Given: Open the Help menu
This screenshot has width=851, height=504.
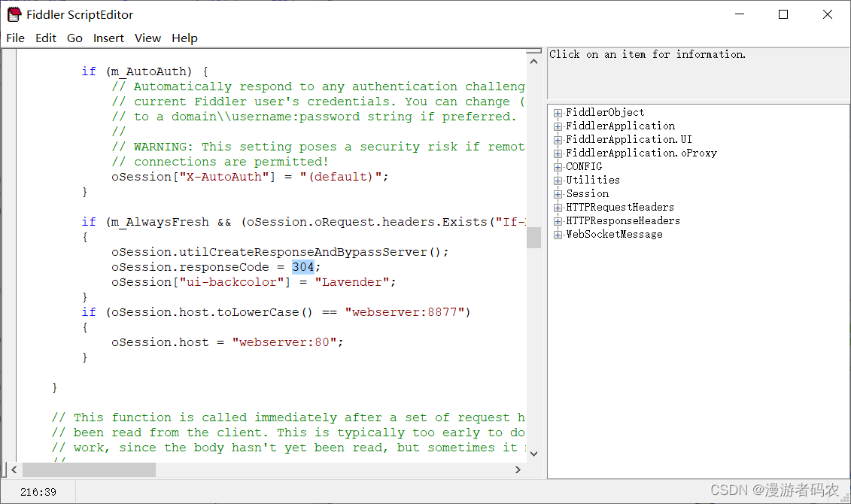Looking at the screenshot, I should 184,38.
